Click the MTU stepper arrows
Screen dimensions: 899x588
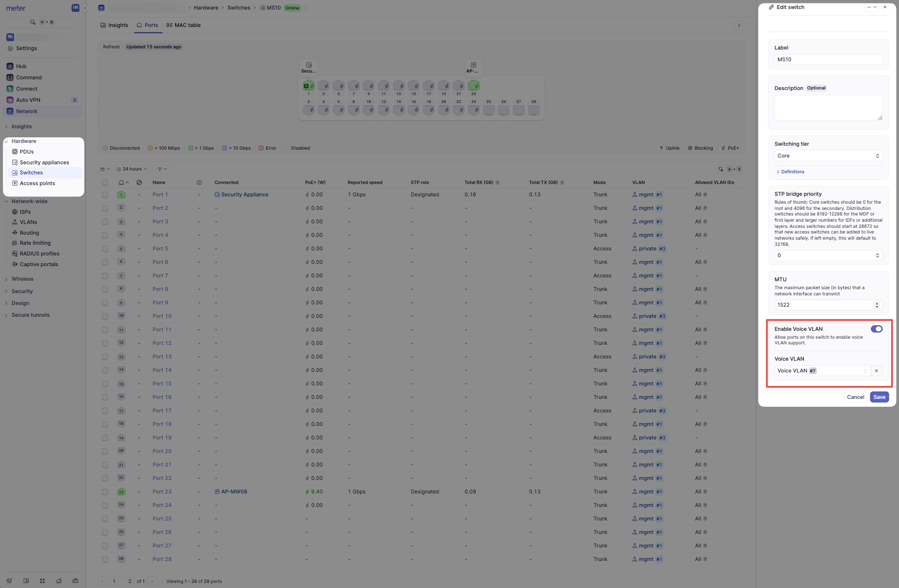[877, 305]
